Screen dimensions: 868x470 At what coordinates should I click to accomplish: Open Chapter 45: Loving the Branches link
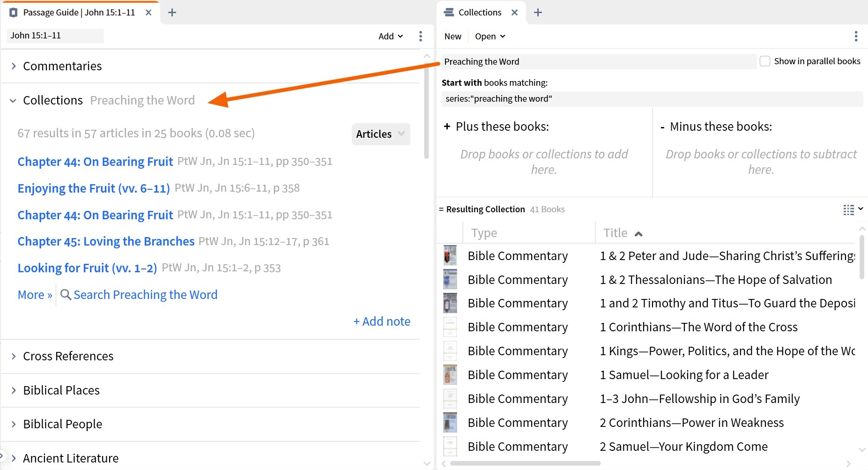click(x=106, y=241)
